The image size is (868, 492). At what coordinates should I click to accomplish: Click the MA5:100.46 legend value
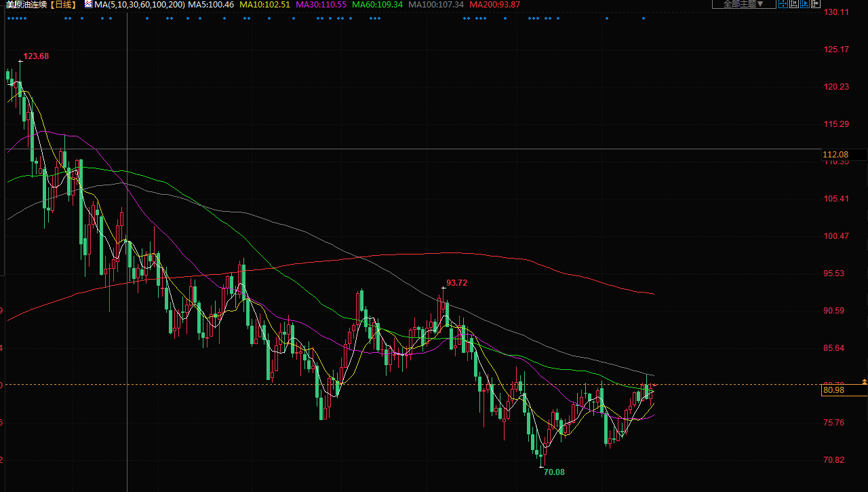[x=211, y=5]
